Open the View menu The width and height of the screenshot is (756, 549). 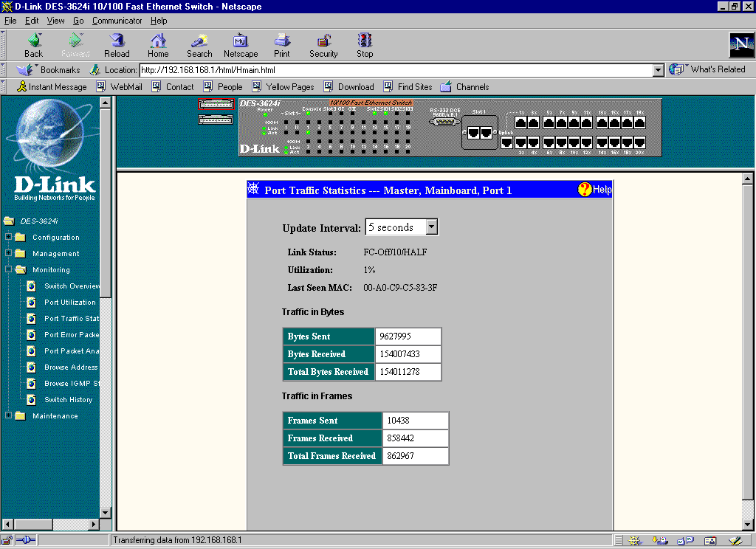point(56,21)
